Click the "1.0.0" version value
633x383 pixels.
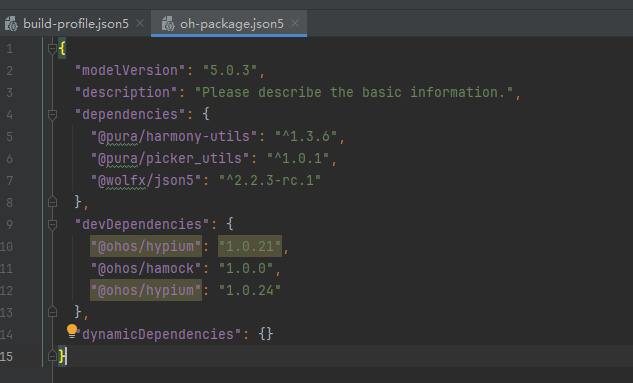(x=246, y=268)
